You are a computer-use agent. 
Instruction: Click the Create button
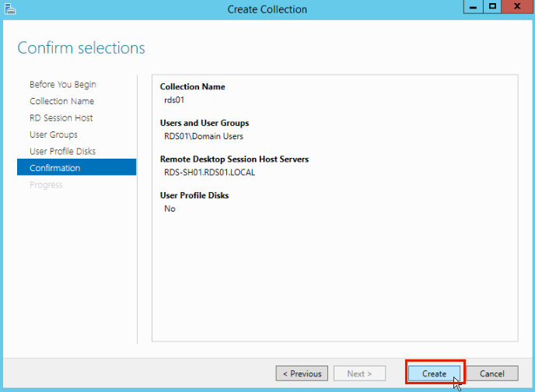click(434, 373)
